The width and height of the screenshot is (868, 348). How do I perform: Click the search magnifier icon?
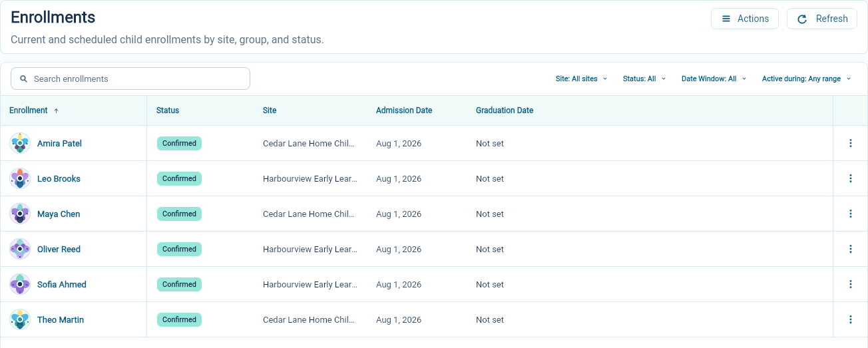[x=23, y=79]
